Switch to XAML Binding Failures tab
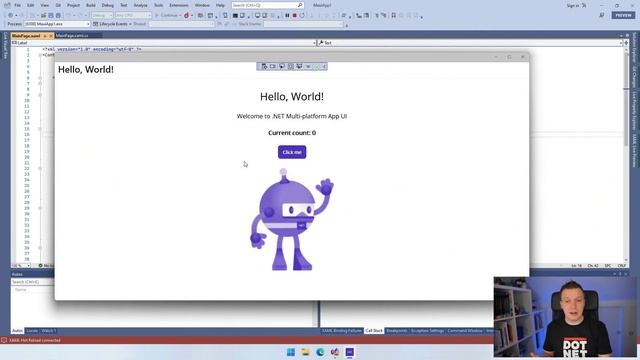The width and height of the screenshot is (640, 360). click(342, 331)
